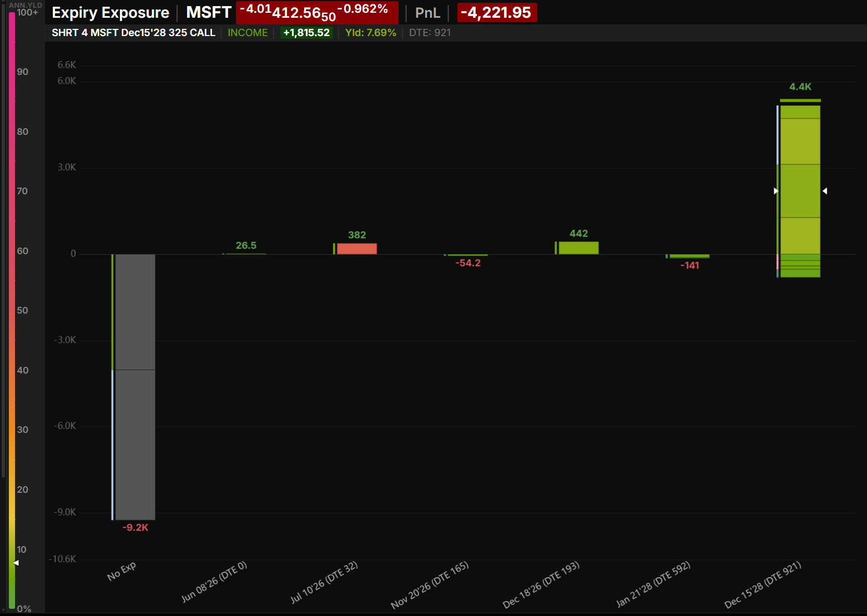Select the tall Dec 15'28 stacked bar

pyautogui.click(x=800, y=191)
